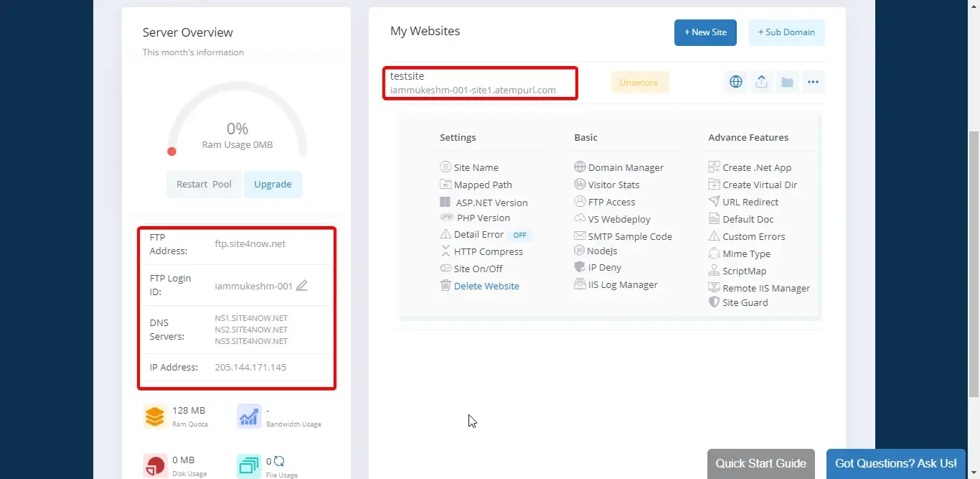
Task: Edit FTP Login ID using the pencil icon
Action: click(x=302, y=285)
